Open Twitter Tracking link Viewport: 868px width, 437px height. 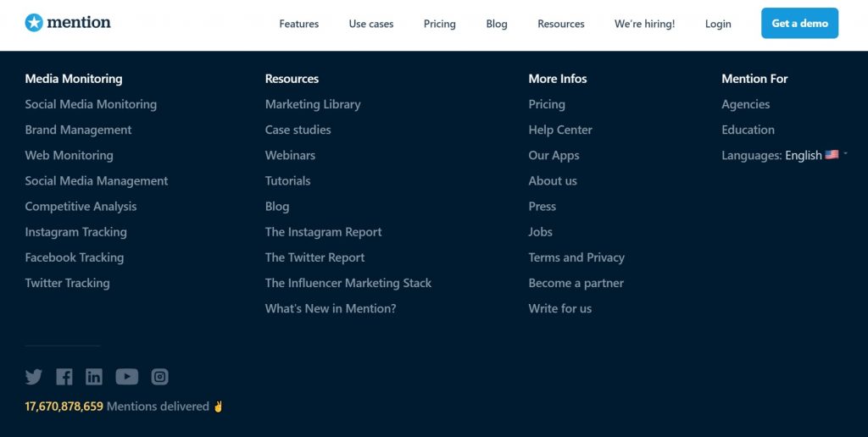(x=68, y=283)
